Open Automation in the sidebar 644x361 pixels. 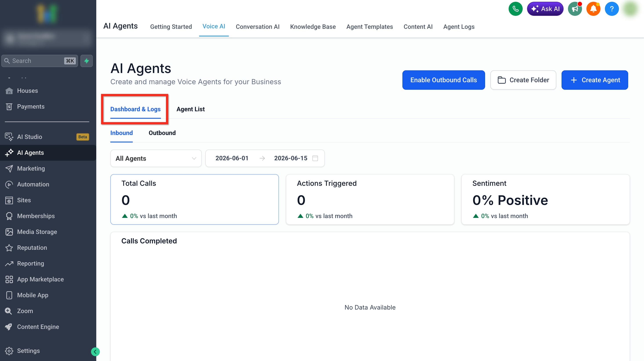(48, 184)
